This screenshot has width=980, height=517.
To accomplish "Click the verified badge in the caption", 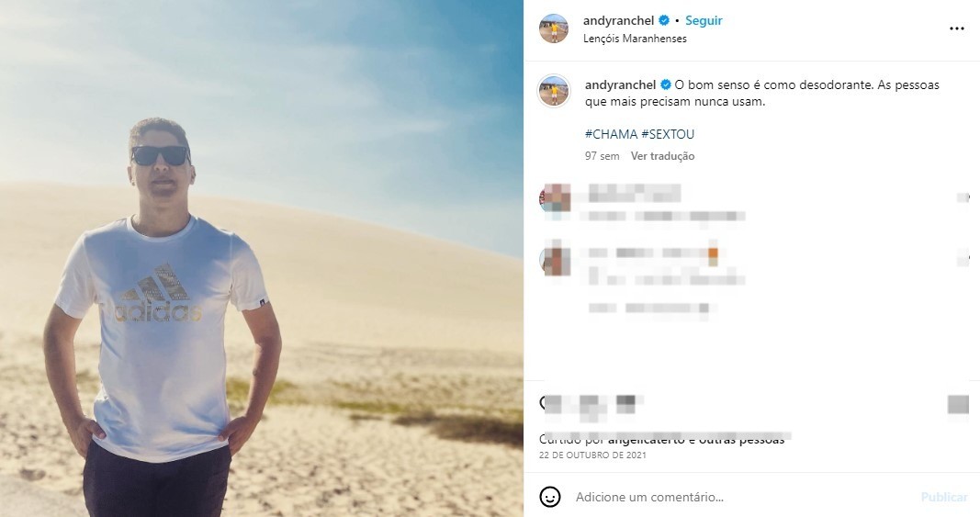I will [666, 85].
